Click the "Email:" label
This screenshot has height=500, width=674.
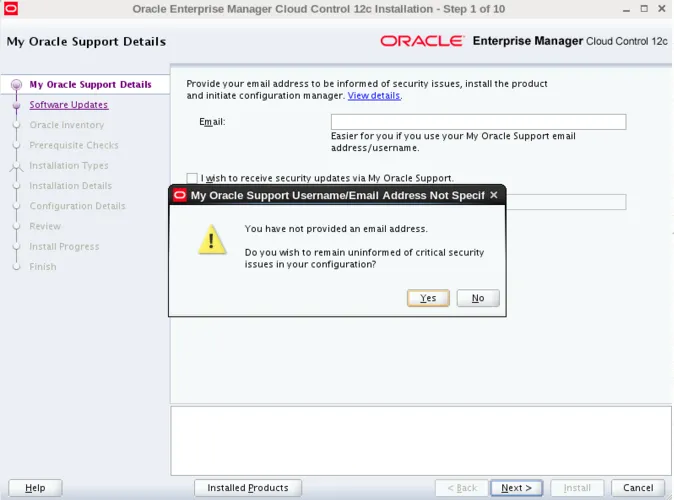point(212,122)
